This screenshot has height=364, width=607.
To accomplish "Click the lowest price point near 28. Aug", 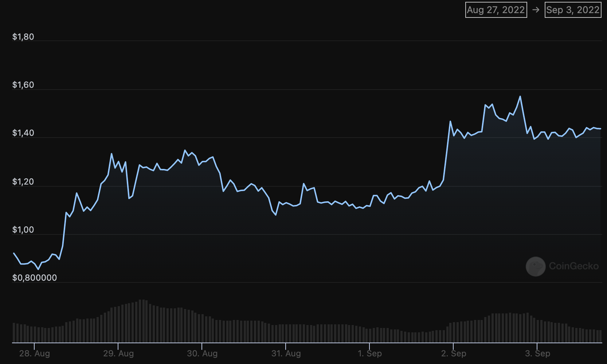I will 38,269.
